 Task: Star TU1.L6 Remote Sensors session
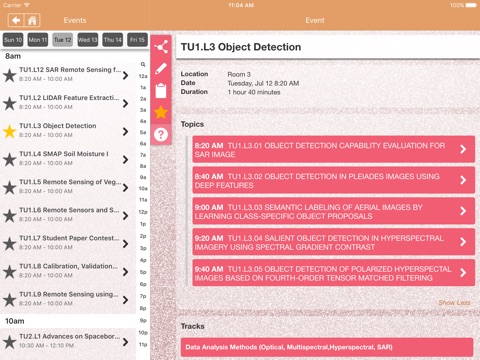point(10,215)
